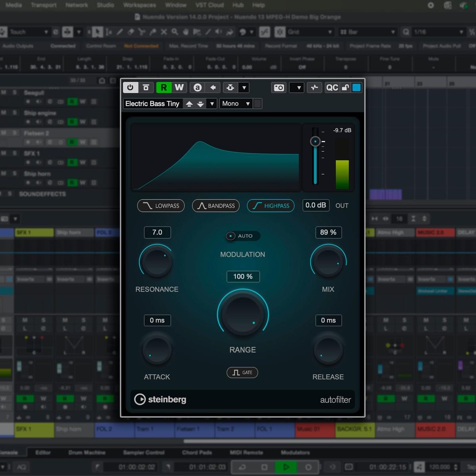This screenshot has width=476, height=476.
Task: Click the A/B comparison icon
Action: [x=198, y=87]
